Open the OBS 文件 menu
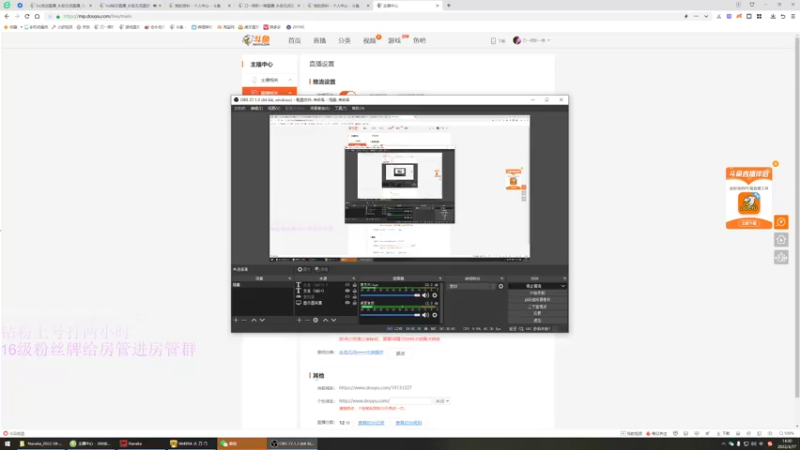 [x=239, y=108]
